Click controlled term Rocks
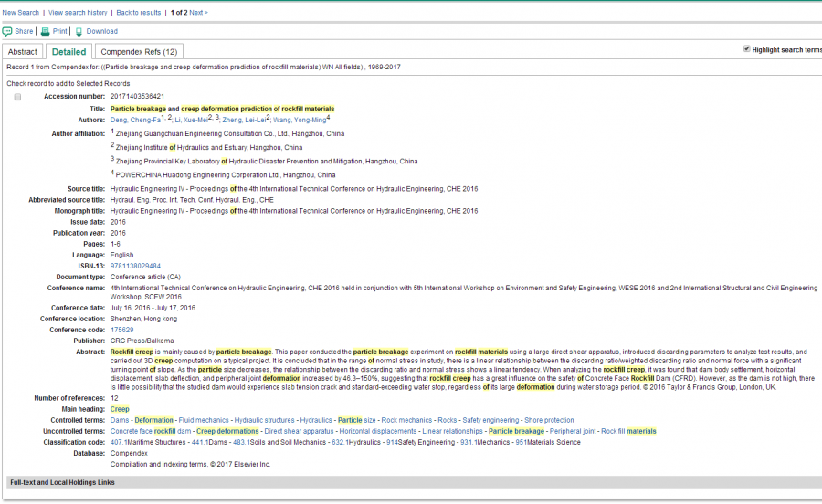The height and width of the screenshot is (504, 822). (x=448, y=420)
